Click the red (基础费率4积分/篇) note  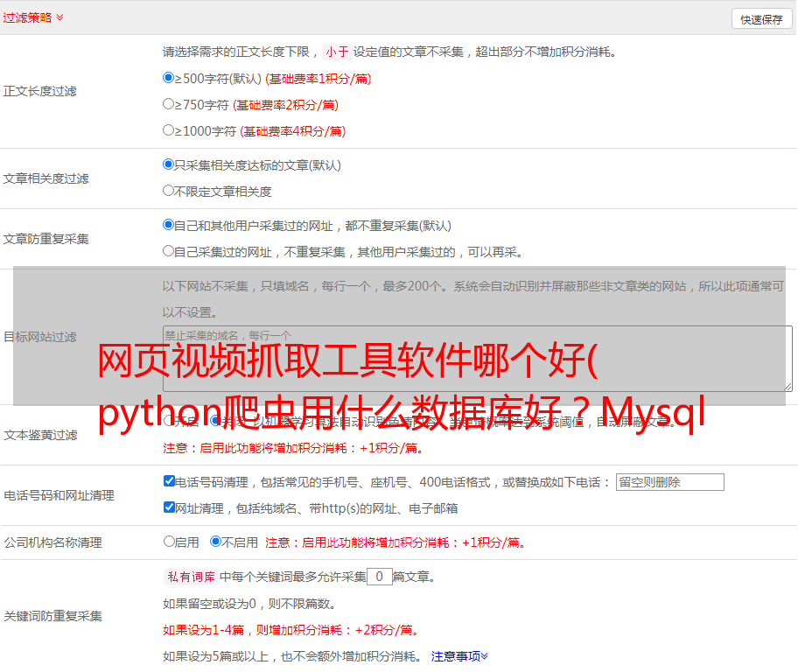coord(292,131)
